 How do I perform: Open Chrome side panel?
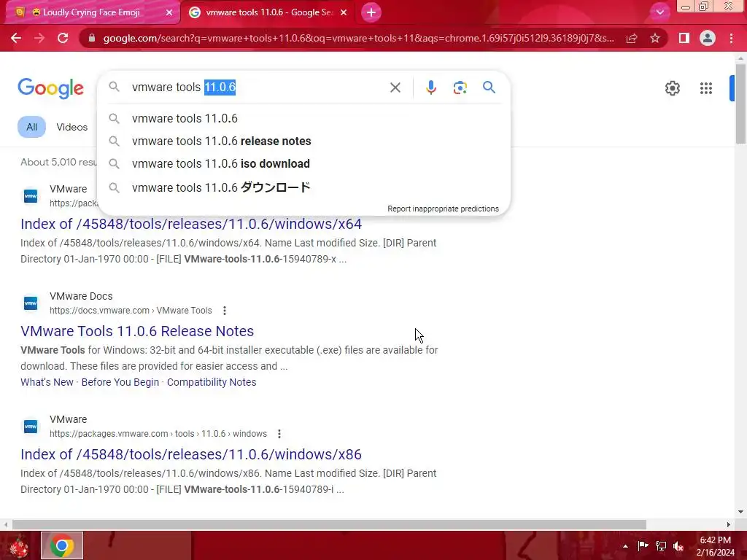(684, 38)
